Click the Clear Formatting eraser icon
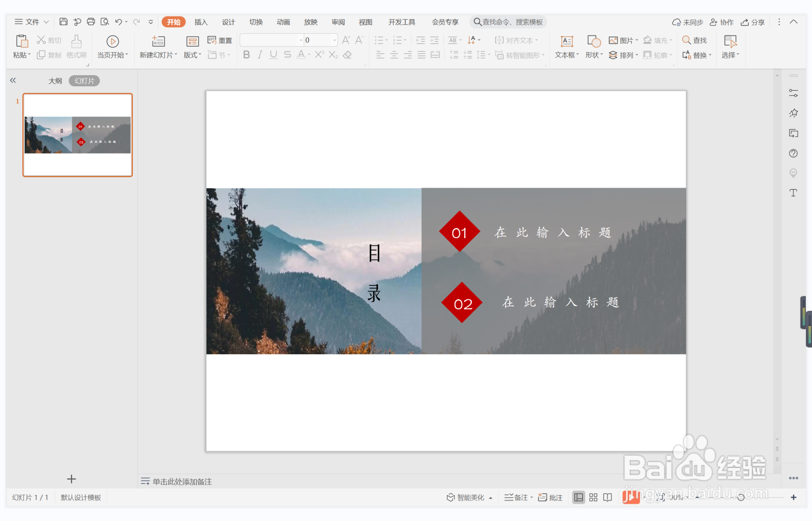This screenshot has width=812, height=521. pyautogui.click(x=348, y=55)
